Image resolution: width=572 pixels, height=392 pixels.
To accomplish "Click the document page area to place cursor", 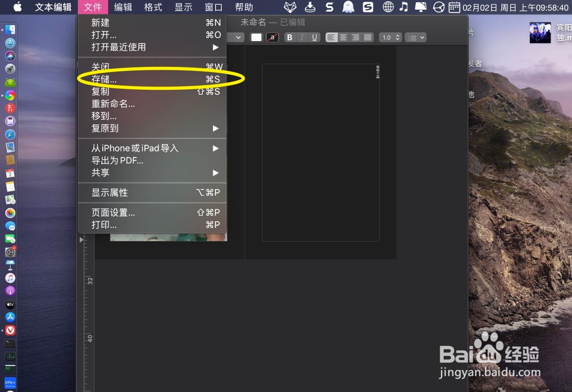I will [x=320, y=152].
